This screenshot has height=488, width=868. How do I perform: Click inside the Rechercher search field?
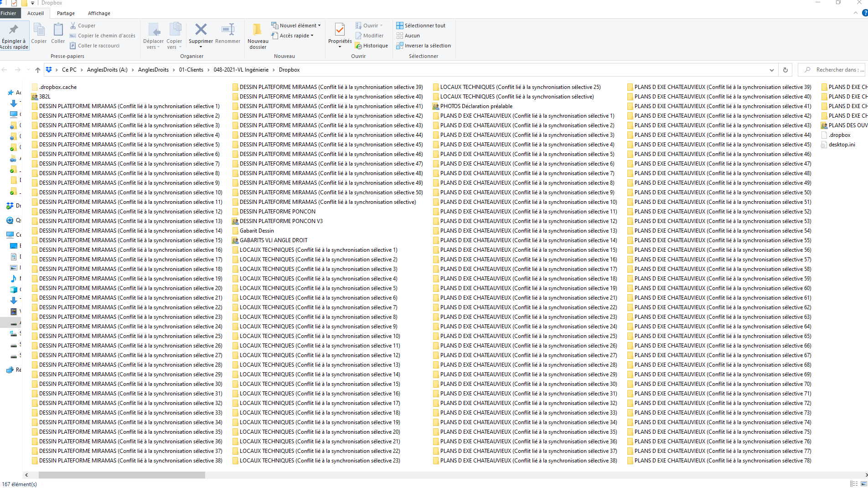pos(834,69)
